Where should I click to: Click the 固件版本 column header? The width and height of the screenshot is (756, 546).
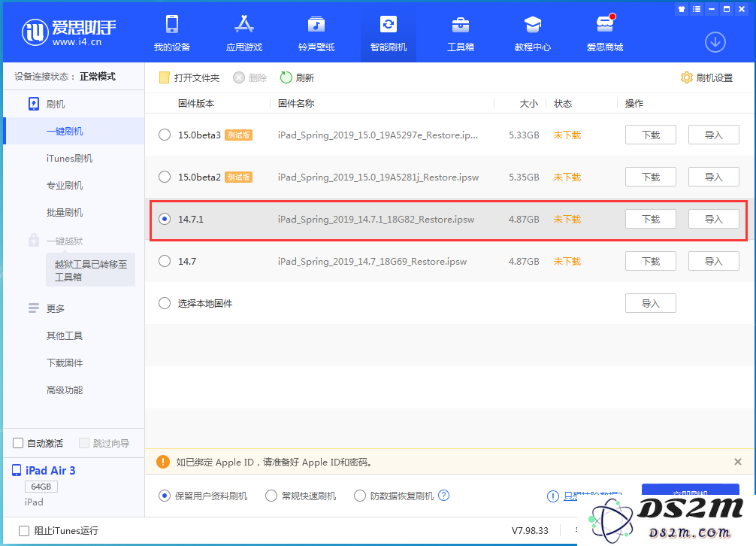[195, 103]
